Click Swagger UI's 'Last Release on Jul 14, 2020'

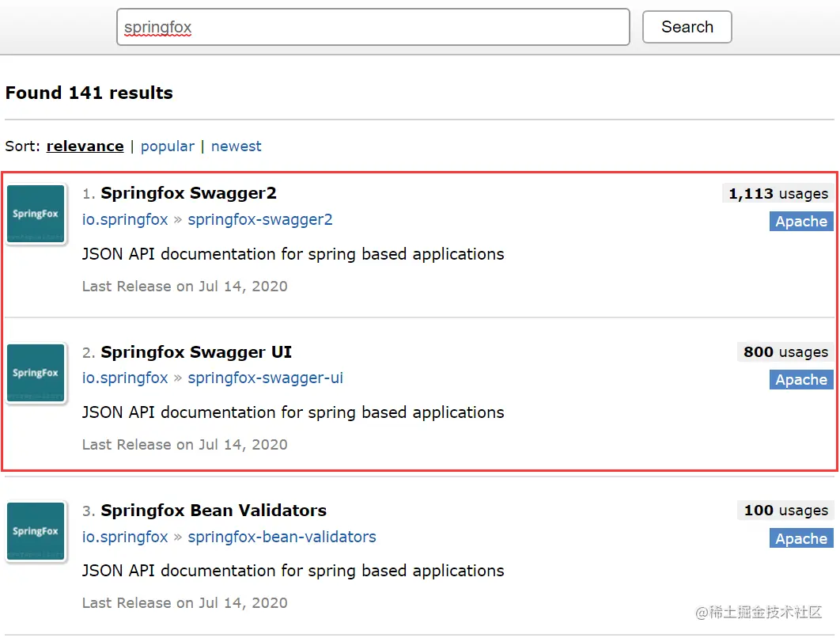pos(185,444)
